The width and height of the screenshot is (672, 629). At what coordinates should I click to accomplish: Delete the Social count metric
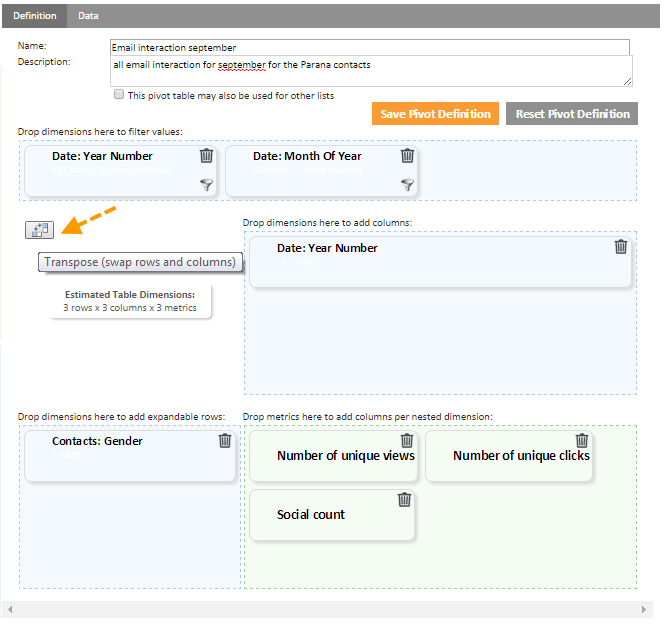(404, 499)
